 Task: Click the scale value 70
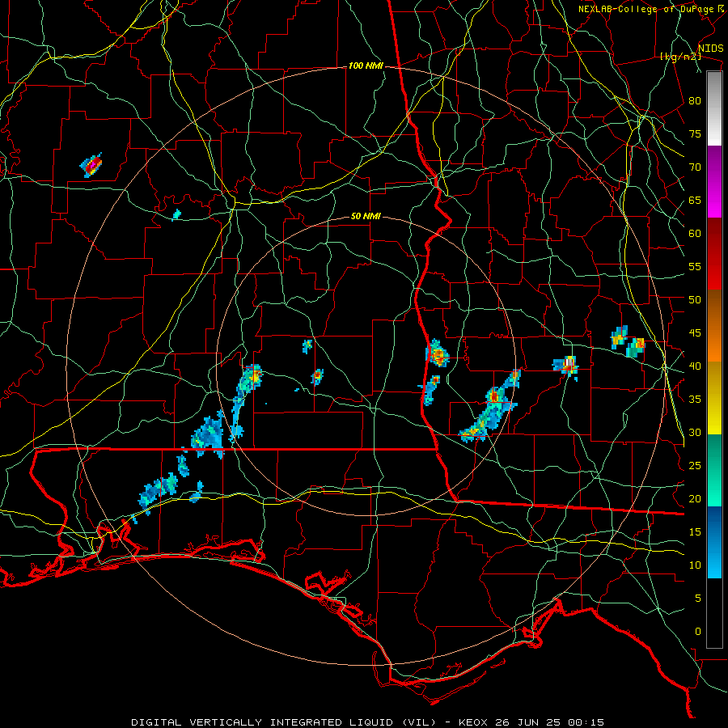click(695, 167)
